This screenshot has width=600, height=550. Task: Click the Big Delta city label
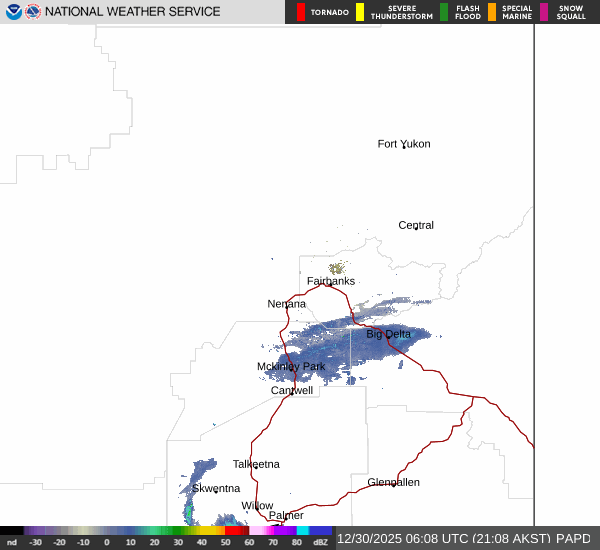(x=388, y=334)
